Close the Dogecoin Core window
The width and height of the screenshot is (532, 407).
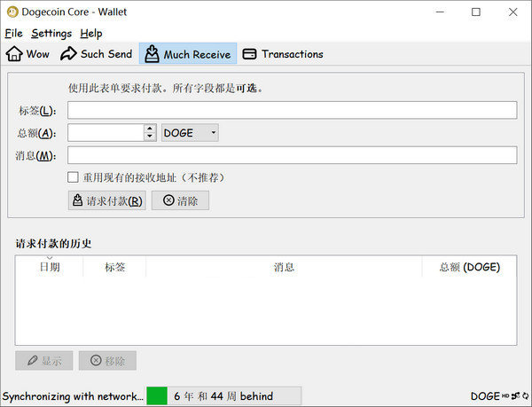pyautogui.click(x=513, y=12)
